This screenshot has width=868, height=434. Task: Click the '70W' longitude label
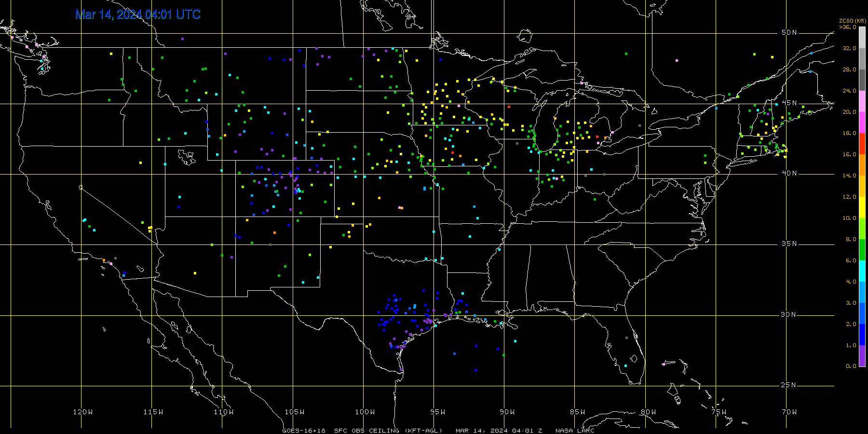[789, 412]
